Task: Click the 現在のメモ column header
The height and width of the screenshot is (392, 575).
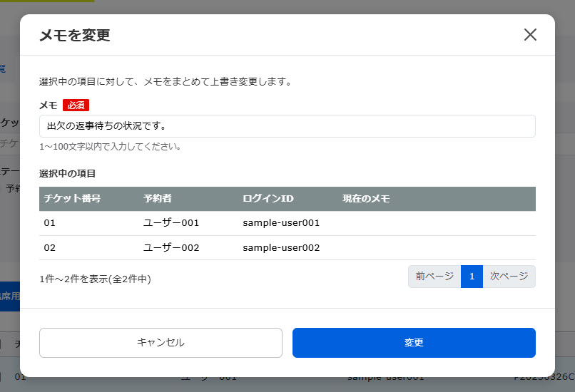Action: point(366,199)
